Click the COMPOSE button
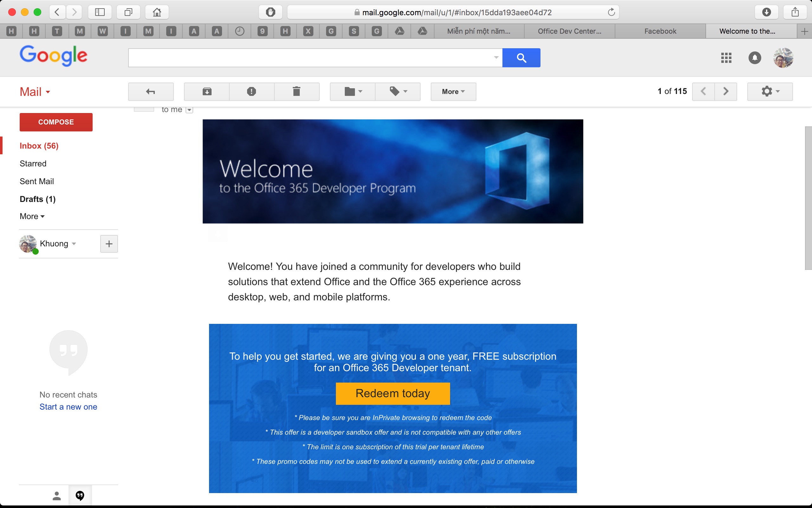Image resolution: width=812 pixels, height=508 pixels. (56, 122)
